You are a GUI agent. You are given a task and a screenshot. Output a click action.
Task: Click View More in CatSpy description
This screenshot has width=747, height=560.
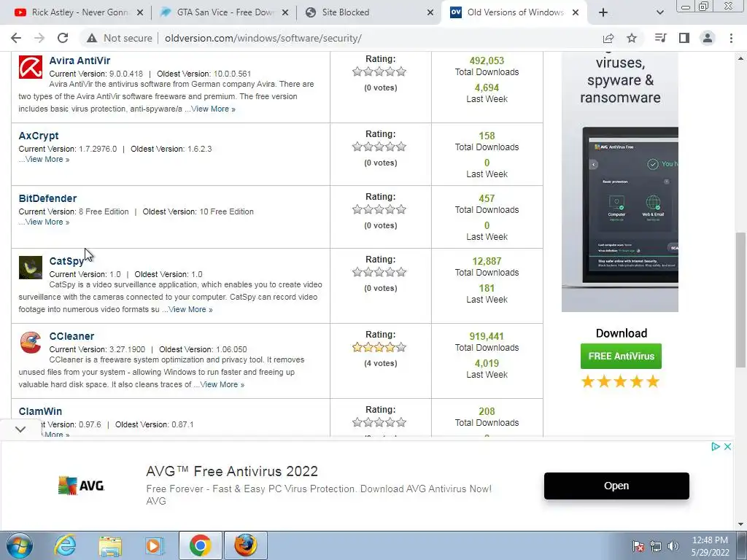pos(190,309)
